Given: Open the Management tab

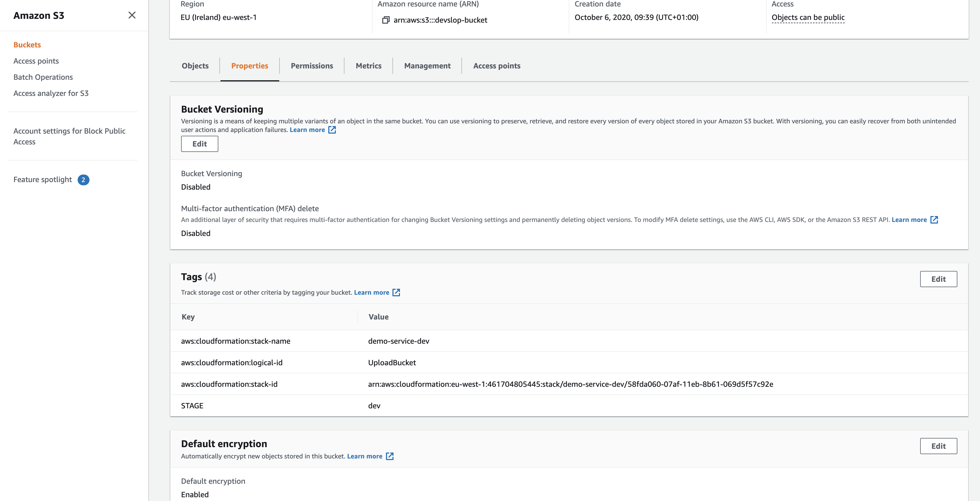Looking at the screenshot, I should click(427, 66).
